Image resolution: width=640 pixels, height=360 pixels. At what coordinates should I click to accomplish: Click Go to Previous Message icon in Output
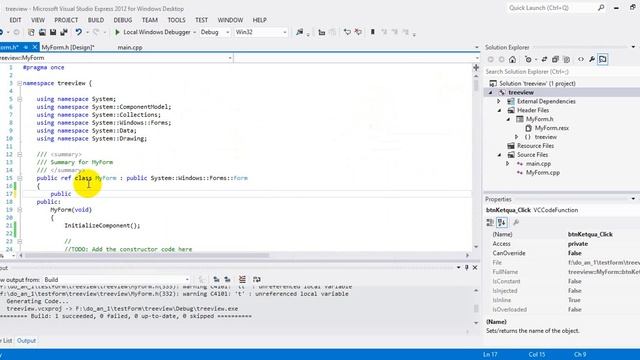(x=216, y=280)
